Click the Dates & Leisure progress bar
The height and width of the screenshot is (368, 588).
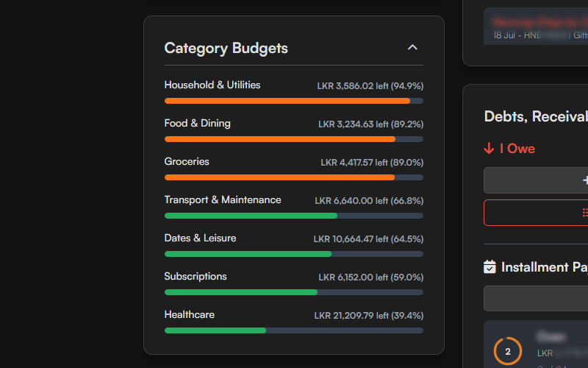(294, 254)
